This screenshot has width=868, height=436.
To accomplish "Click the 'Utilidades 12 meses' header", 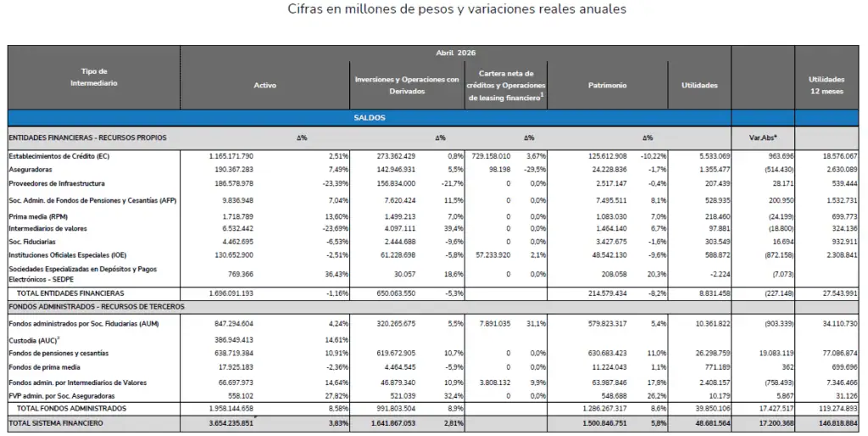I will 826,86.
